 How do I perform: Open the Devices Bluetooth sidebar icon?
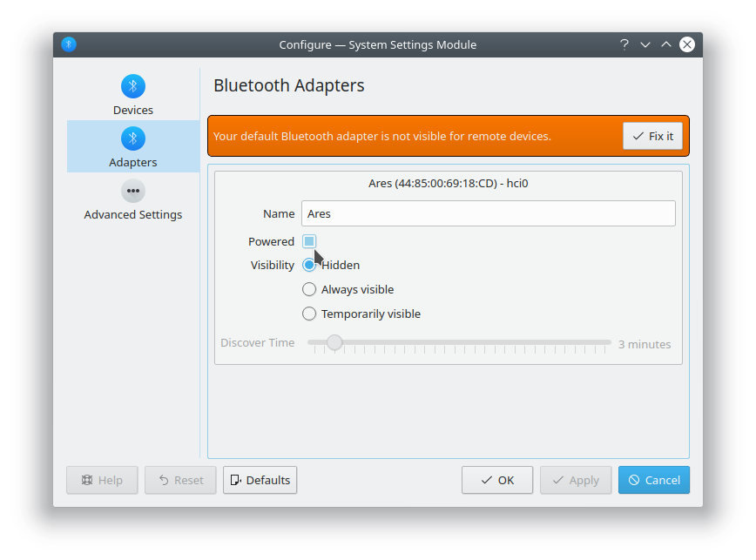click(133, 86)
